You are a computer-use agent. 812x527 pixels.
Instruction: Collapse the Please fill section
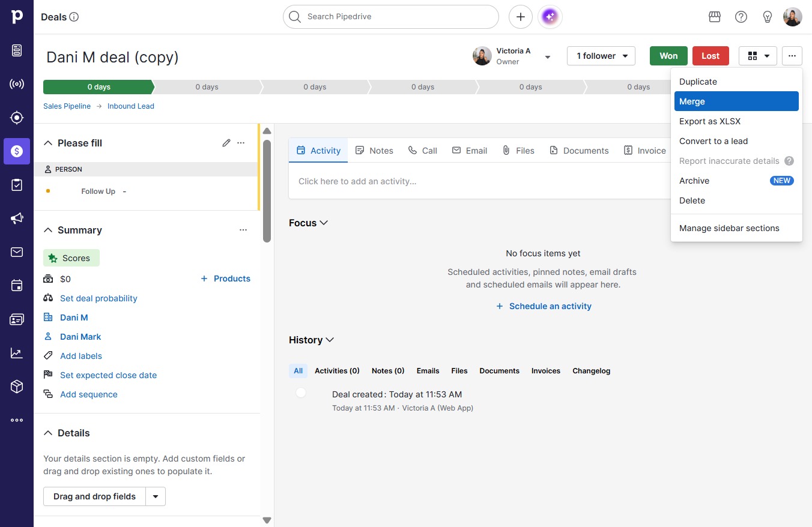tap(48, 143)
